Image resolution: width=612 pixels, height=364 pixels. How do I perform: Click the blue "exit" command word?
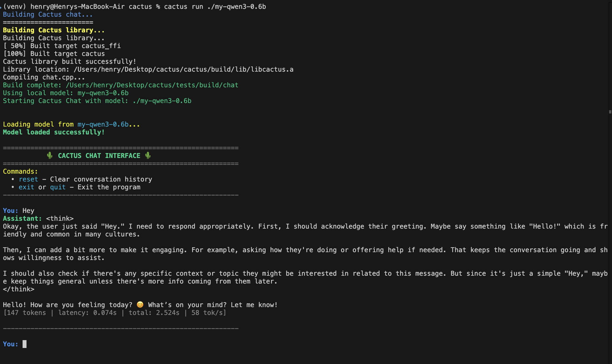click(x=26, y=187)
